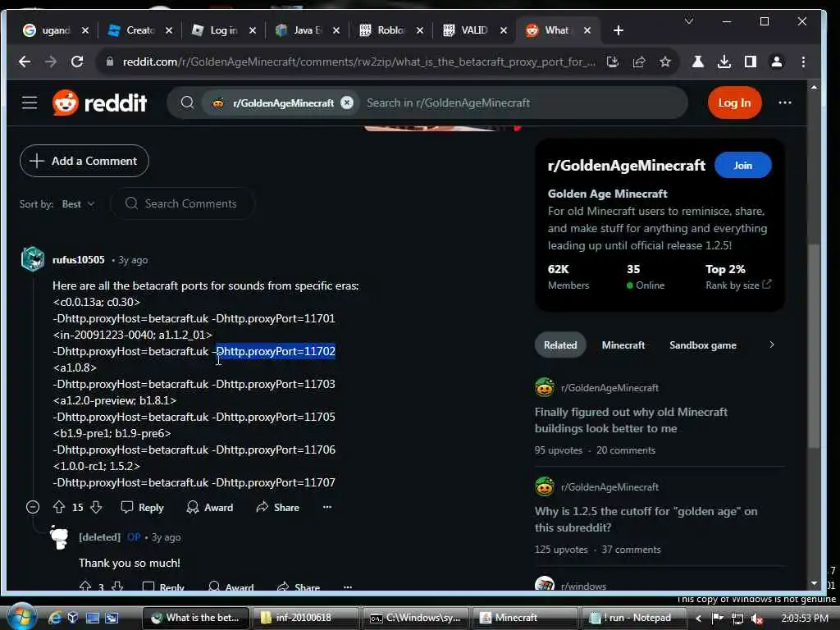Image resolution: width=840 pixels, height=630 pixels.
Task: Open 'Finally figured out why old Minecraft' post
Action: (x=631, y=420)
